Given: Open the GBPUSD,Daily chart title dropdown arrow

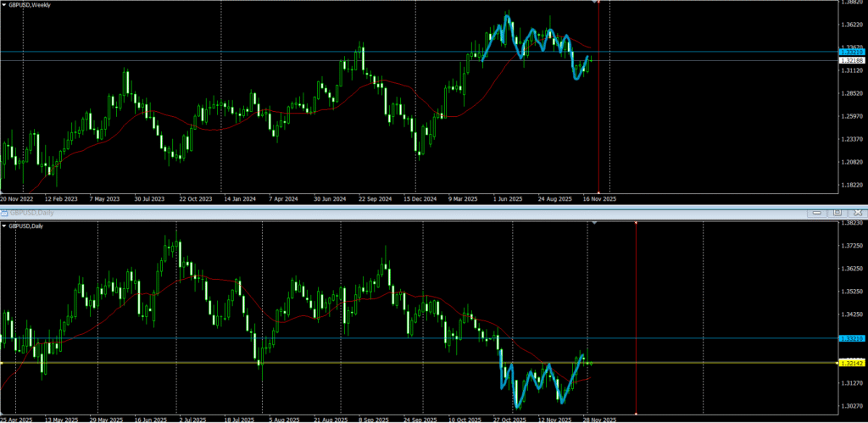Looking at the screenshot, I should 4,225.
